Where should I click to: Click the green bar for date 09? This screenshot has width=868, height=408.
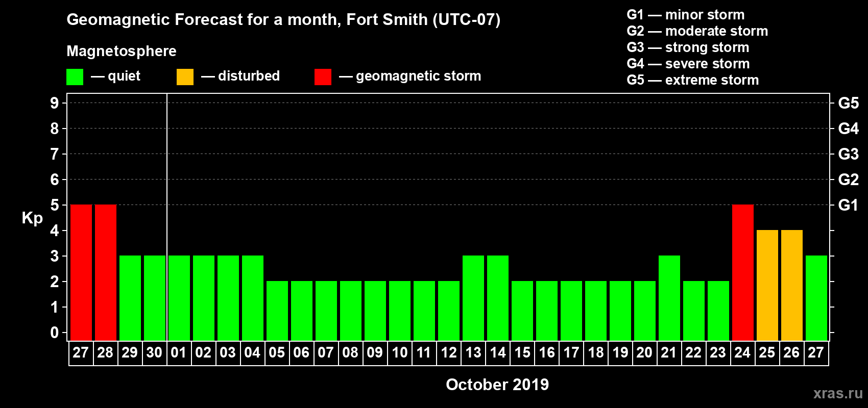pos(375,311)
